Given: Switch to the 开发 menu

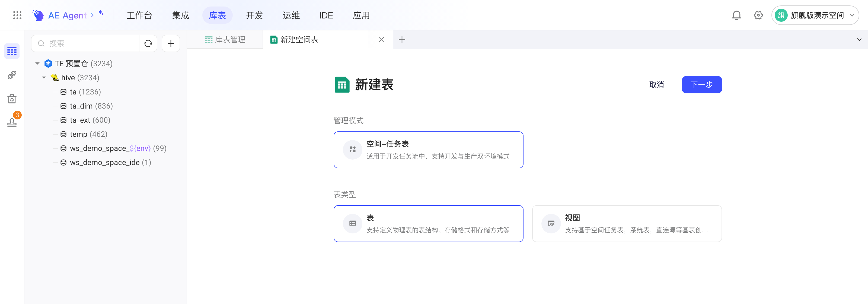Looking at the screenshot, I should pyautogui.click(x=254, y=15).
